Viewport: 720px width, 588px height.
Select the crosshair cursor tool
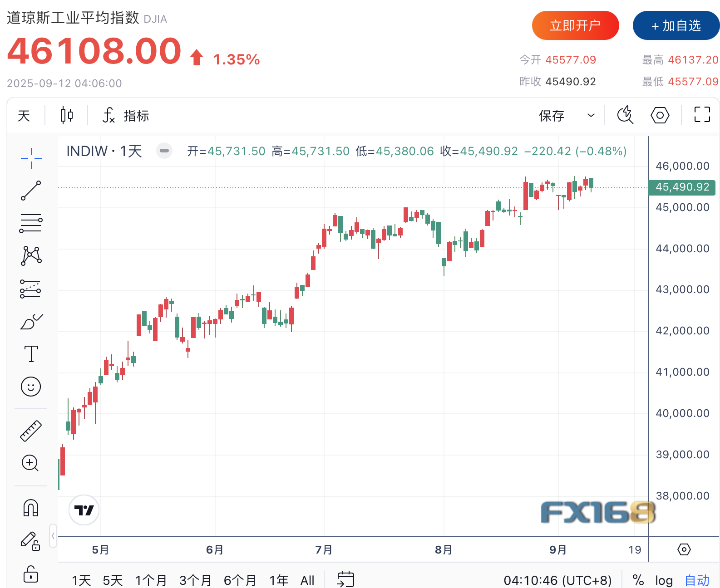(x=31, y=158)
